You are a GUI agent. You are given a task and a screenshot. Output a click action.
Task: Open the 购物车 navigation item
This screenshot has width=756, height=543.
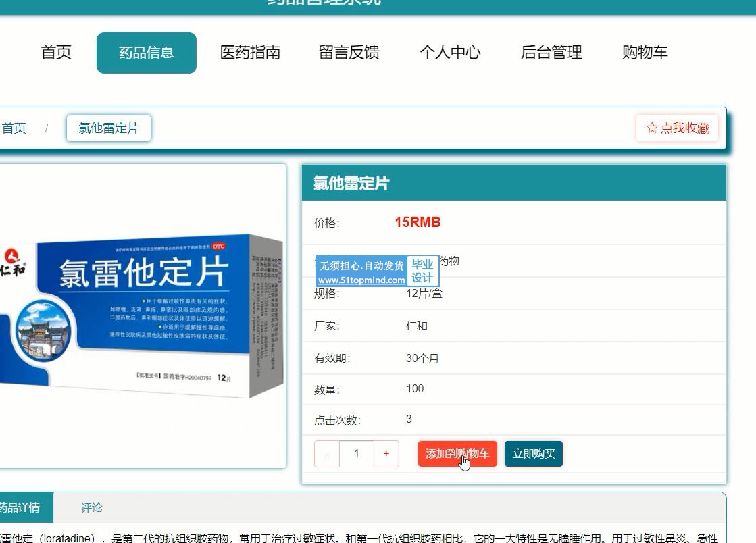click(645, 53)
